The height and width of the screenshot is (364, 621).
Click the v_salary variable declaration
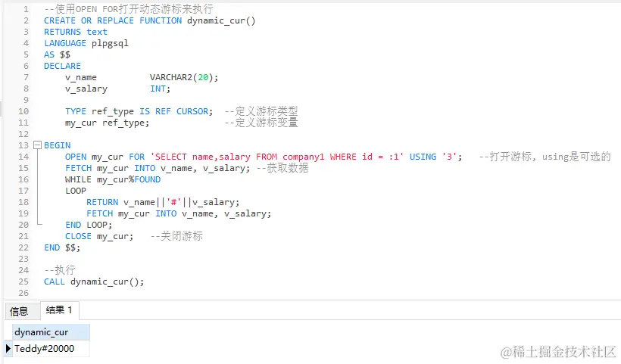click(118, 89)
